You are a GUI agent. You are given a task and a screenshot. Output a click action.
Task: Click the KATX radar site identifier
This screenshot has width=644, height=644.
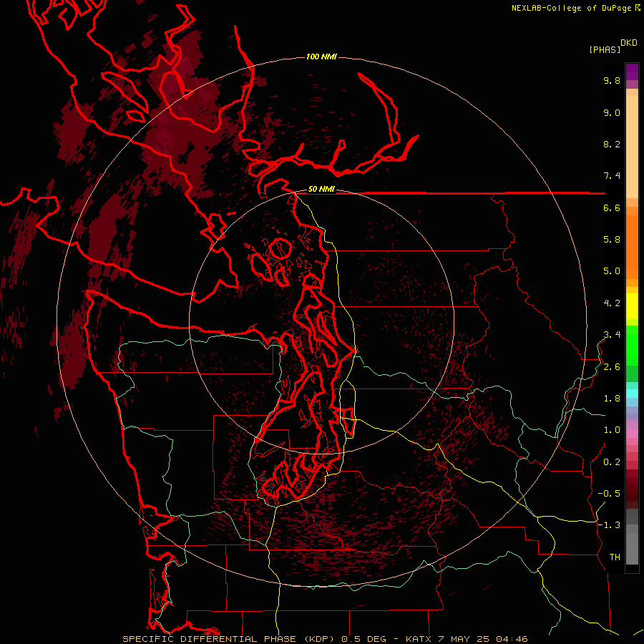click(x=419, y=639)
